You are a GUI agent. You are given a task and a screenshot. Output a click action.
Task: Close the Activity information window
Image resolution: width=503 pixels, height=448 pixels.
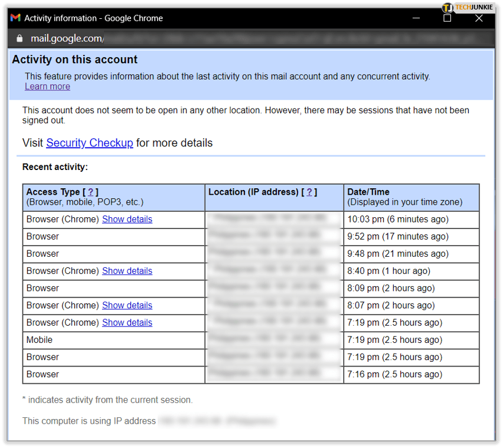click(479, 18)
